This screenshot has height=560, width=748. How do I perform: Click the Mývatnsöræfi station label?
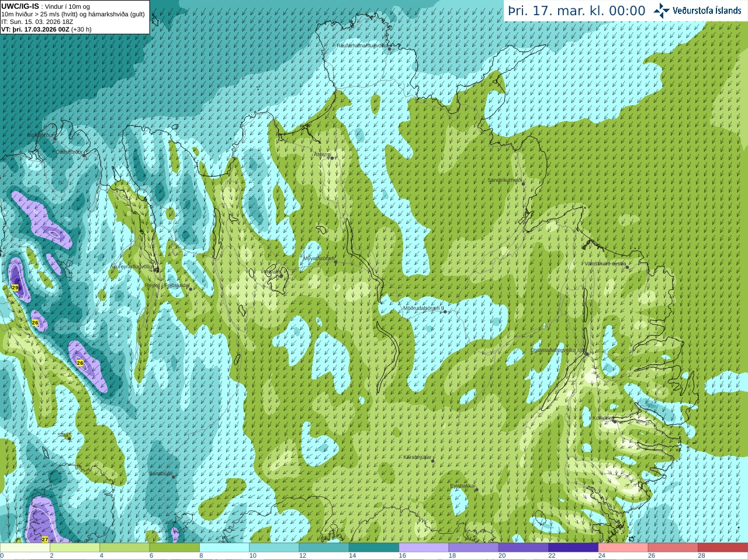tap(318, 258)
